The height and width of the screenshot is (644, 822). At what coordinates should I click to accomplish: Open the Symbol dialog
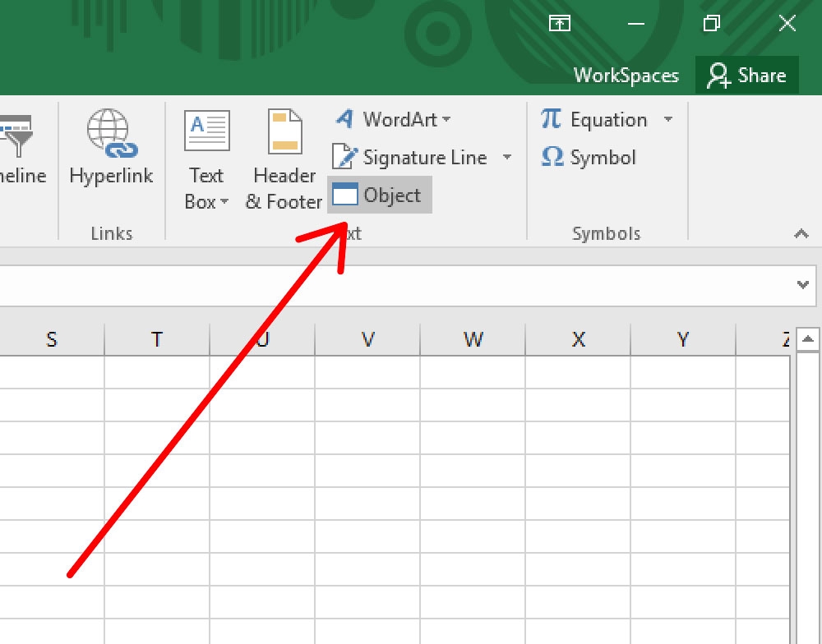[589, 157]
